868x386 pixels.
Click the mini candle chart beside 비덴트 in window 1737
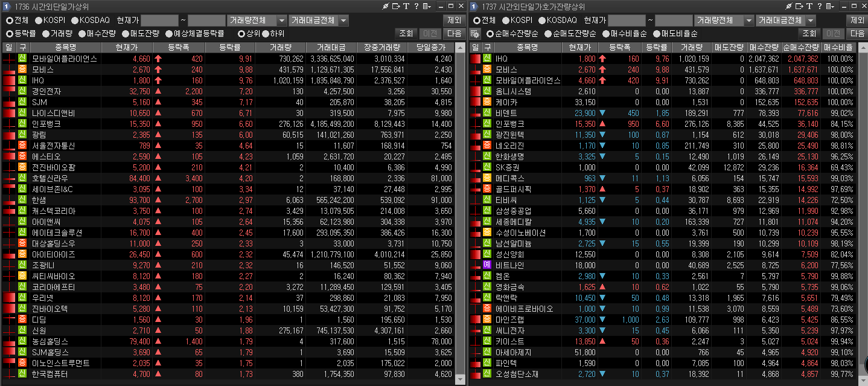coord(475,113)
